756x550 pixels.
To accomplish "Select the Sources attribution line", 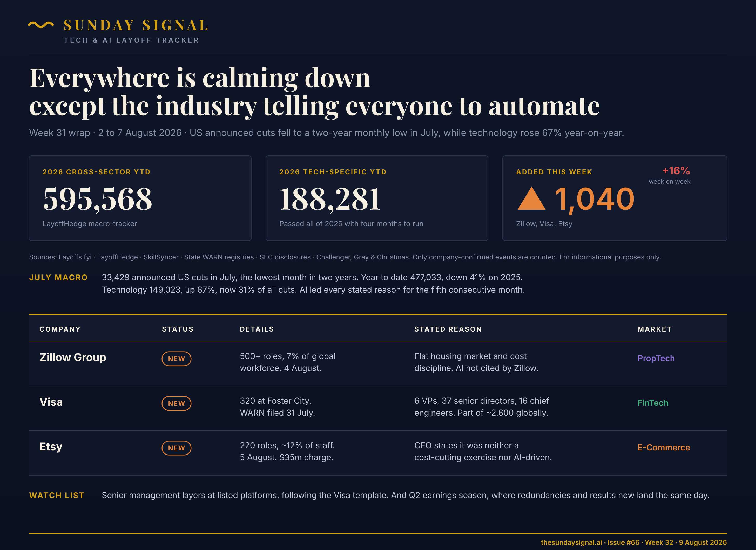I will click(345, 257).
